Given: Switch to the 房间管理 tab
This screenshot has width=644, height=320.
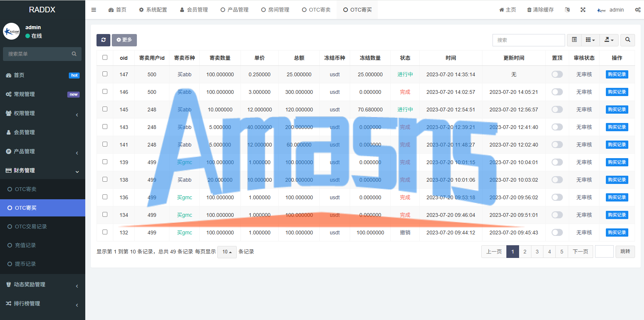Looking at the screenshot, I should point(275,10).
